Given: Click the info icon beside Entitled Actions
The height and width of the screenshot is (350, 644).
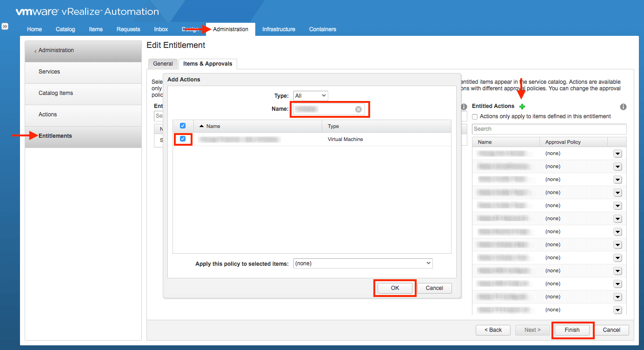Looking at the screenshot, I should point(624,107).
